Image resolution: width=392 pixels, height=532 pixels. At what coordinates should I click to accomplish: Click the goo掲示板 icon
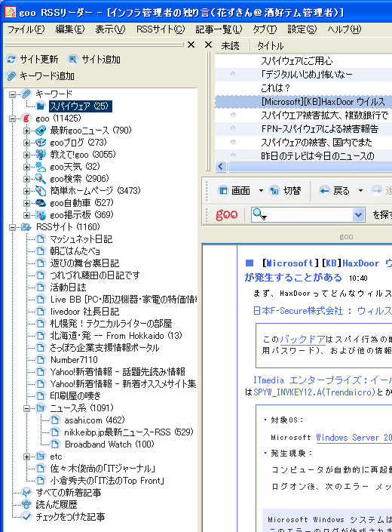tap(41, 215)
